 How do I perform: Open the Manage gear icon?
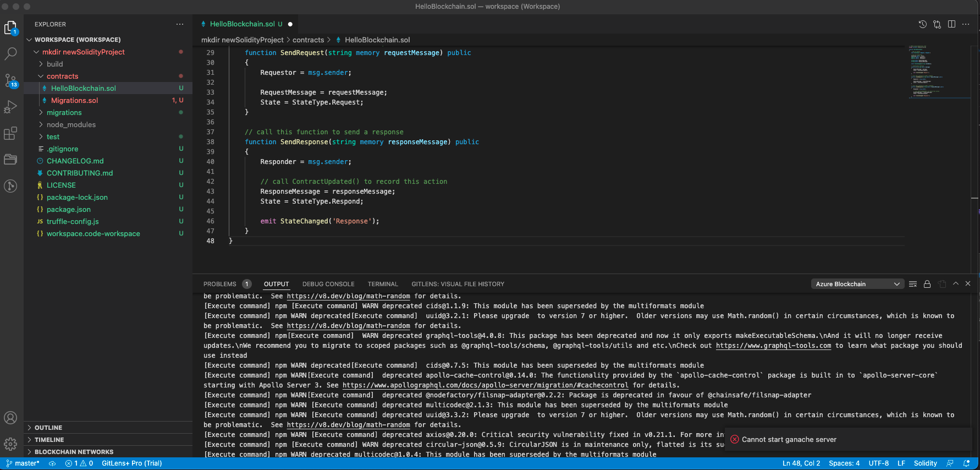11,444
